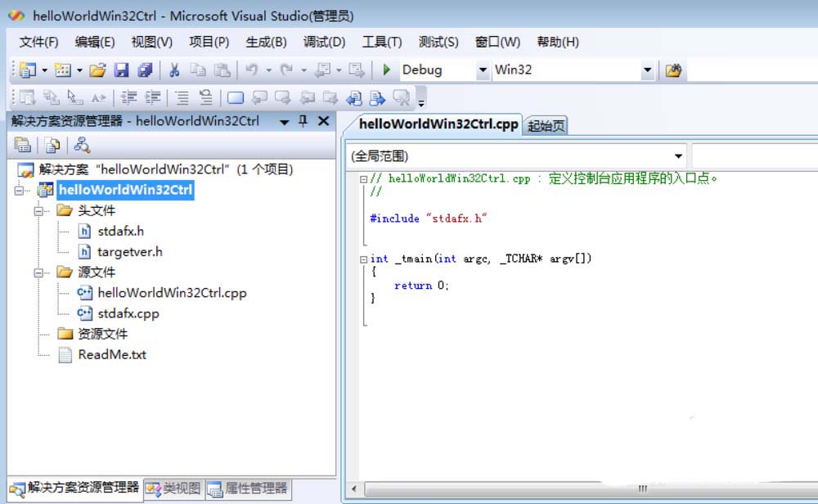Screen dimensions: 818x504
Task: Toggle the auto-hide pin on Solution Explorer
Action: (x=304, y=120)
